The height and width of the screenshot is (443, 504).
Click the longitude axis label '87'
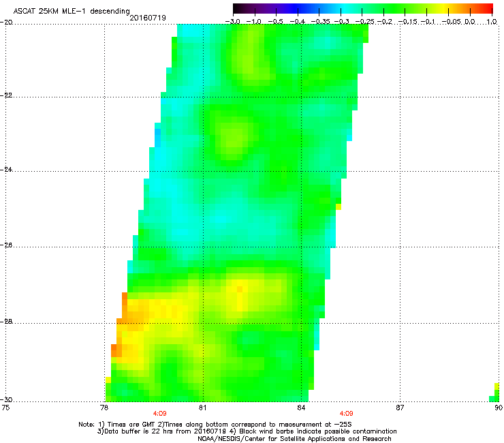(x=400, y=408)
